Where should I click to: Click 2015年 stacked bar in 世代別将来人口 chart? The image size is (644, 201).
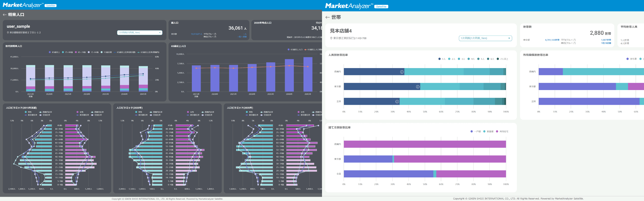pyautogui.click(x=31, y=78)
